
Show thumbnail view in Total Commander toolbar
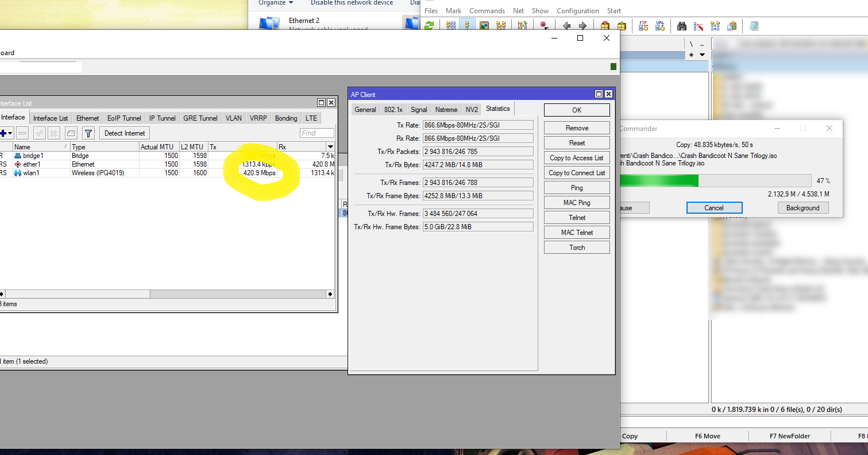pos(484,26)
